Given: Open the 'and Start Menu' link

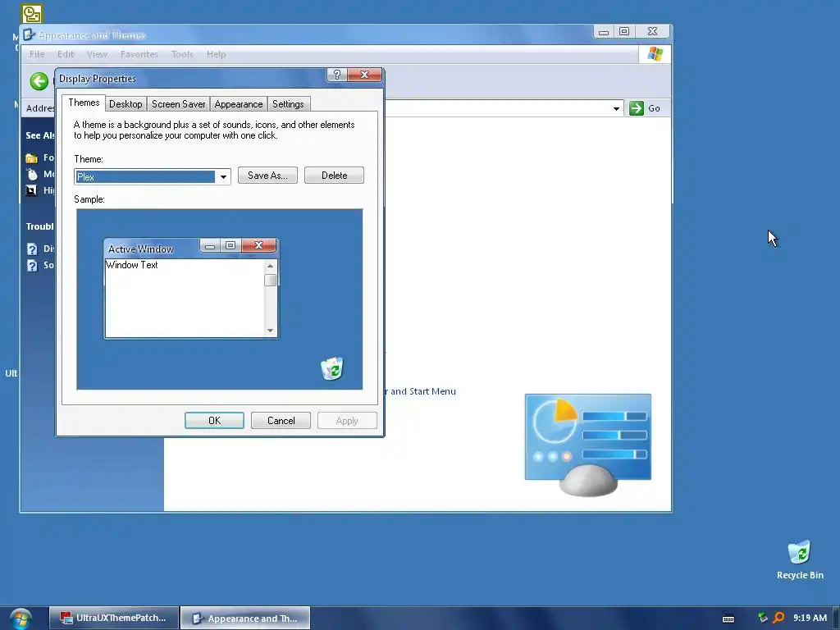Looking at the screenshot, I should (422, 391).
